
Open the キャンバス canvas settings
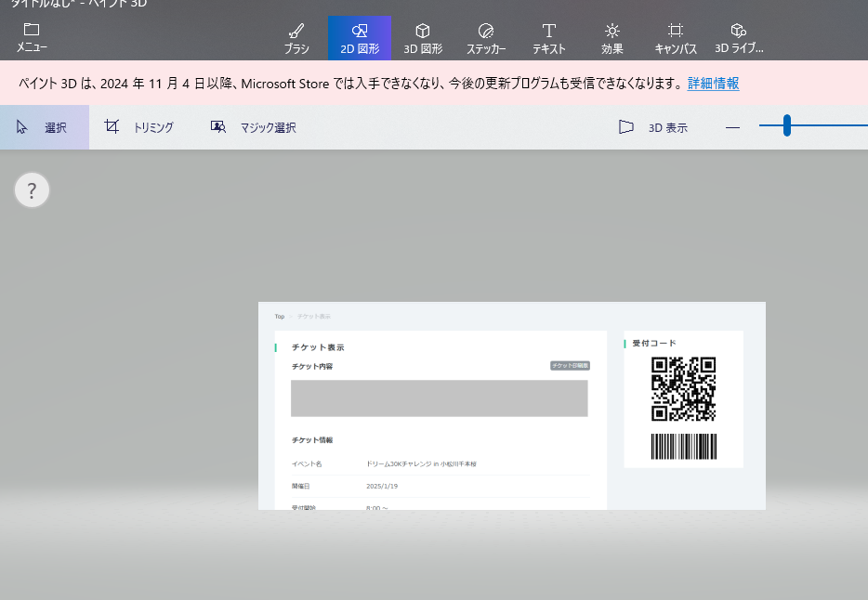click(x=676, y=38)
